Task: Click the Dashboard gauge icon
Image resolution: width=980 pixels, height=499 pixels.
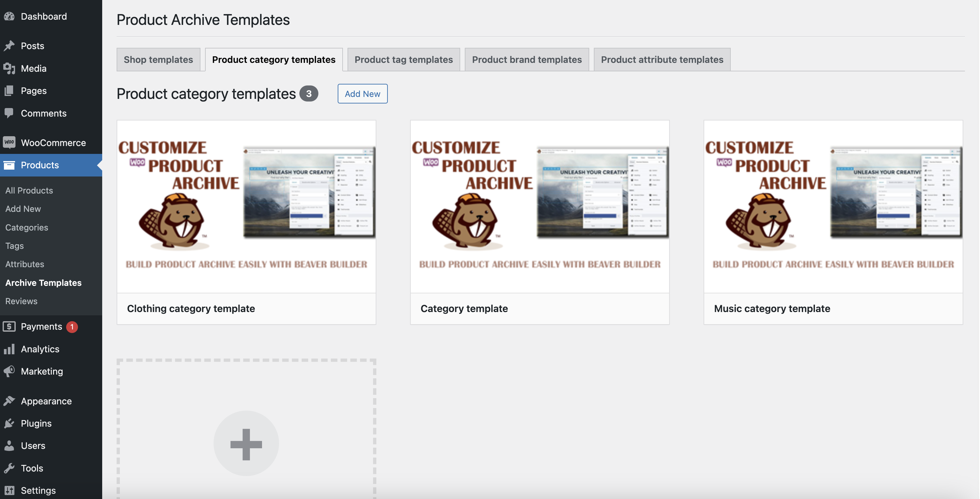Action: [x=9, y=16]
